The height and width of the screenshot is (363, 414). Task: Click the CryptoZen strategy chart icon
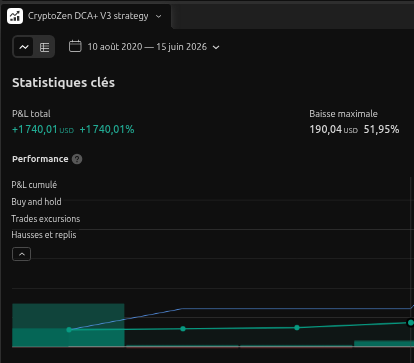point(15,16)
